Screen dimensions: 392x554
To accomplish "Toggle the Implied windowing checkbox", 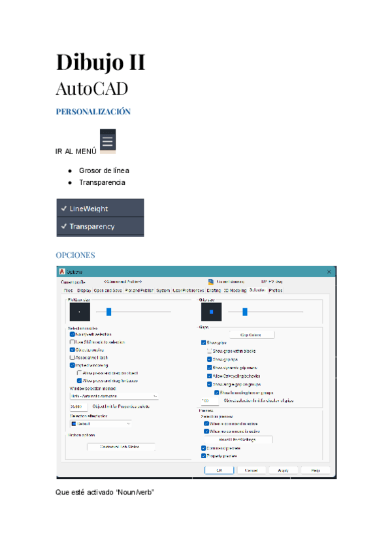I will 72,365.
